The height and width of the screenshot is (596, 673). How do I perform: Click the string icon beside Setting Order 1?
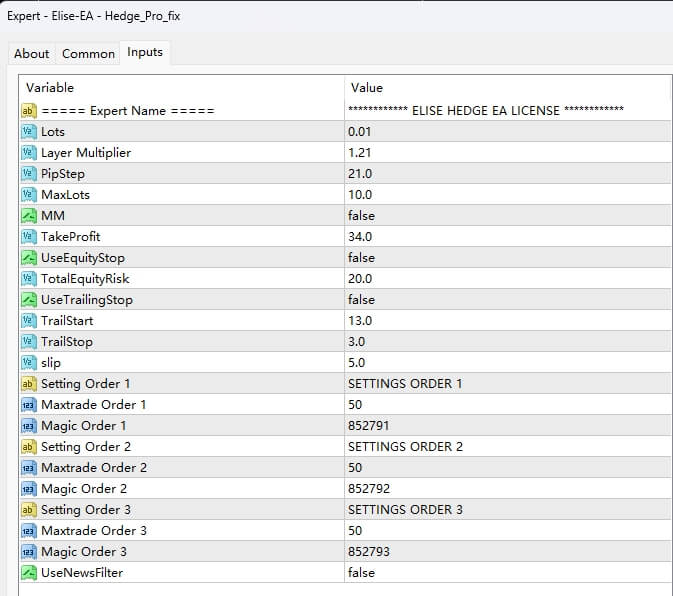pos(28,384)
